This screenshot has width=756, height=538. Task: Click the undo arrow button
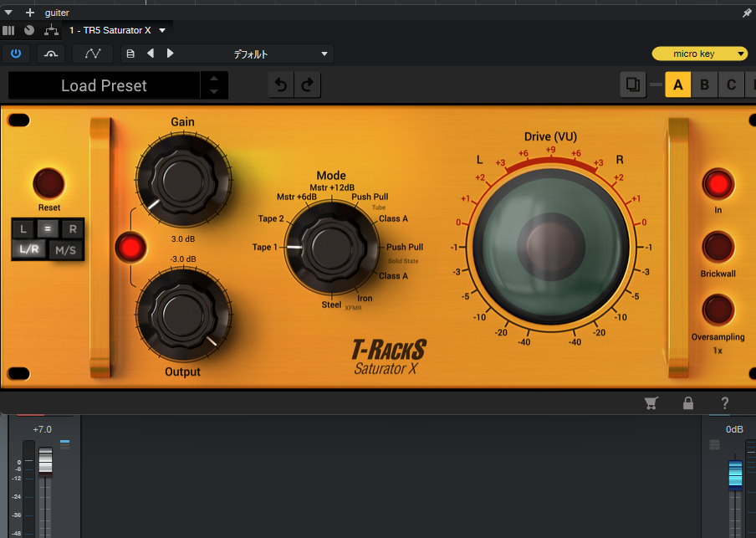pos(282,85)
